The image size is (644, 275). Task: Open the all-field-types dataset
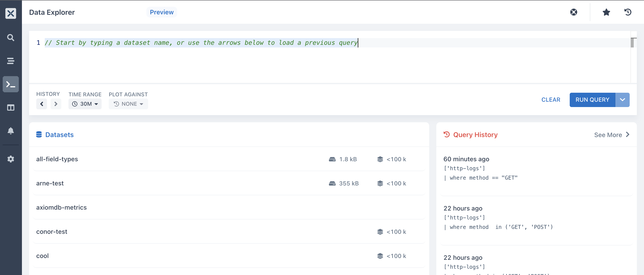(229, 159)
